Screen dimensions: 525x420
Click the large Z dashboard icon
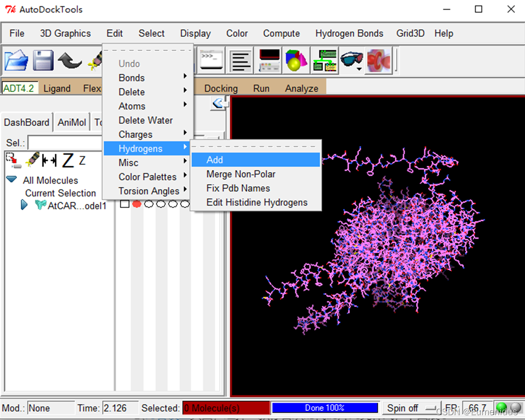[68, 160]
